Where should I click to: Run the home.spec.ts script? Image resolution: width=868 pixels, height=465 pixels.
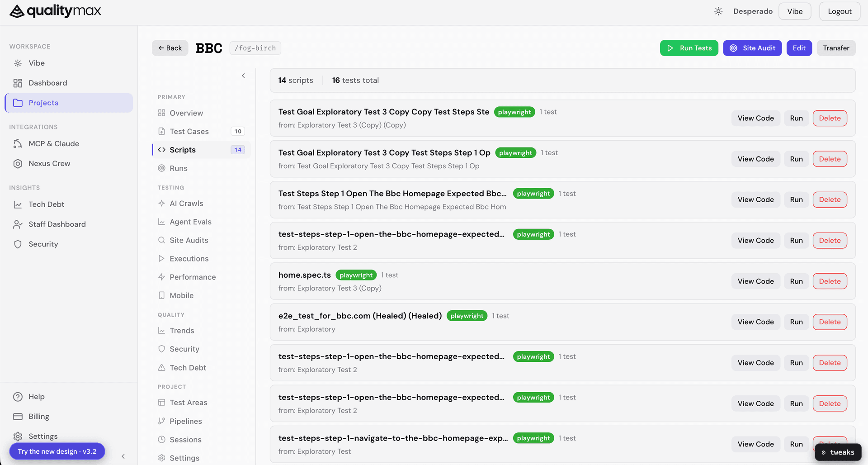(x=796, y=281)
